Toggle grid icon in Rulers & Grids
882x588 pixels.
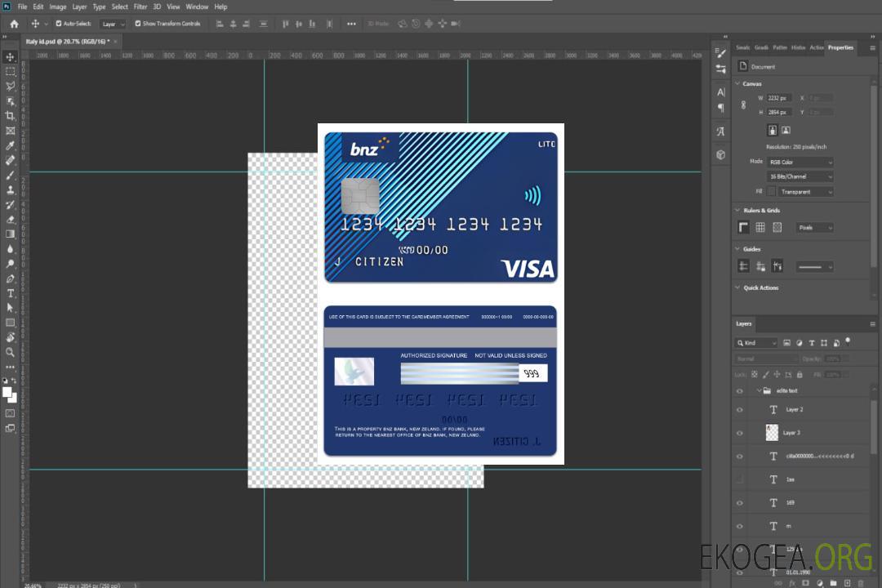point(760,227)
